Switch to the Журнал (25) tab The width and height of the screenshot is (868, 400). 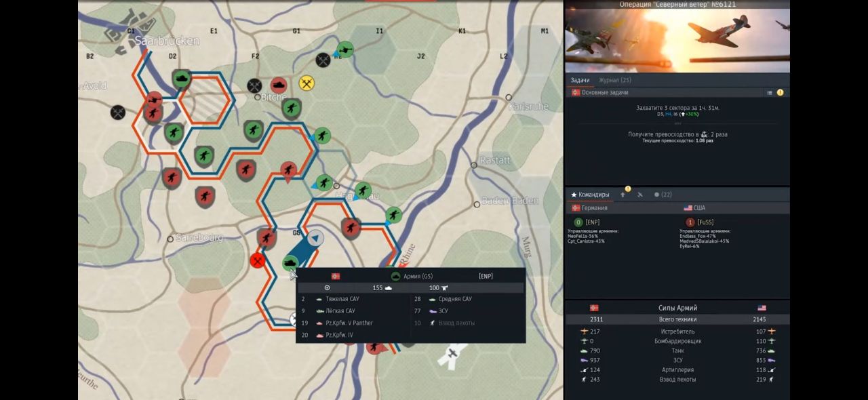pyautogui.click(x=614, y=80)
